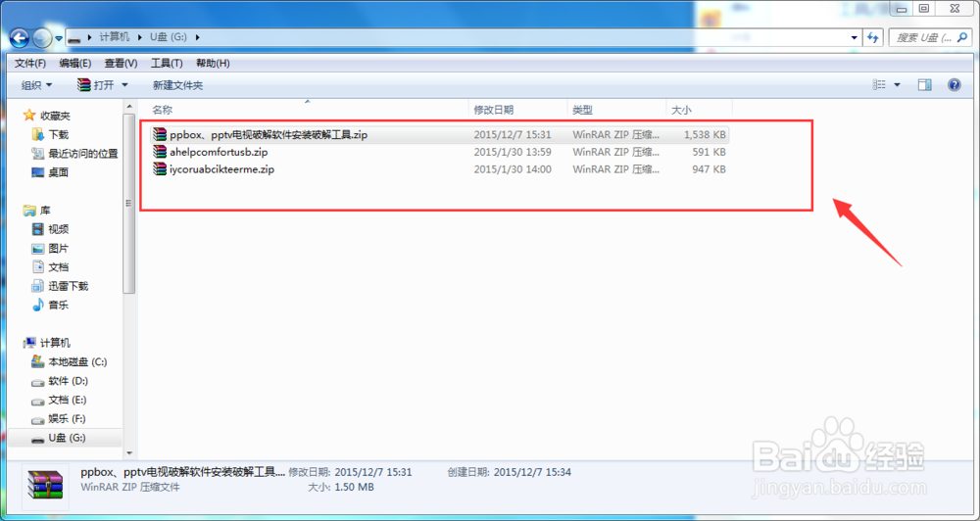Click the blue help question mark icon
The height and width of the screenshot is (521, 980).
tap(954, 85)
